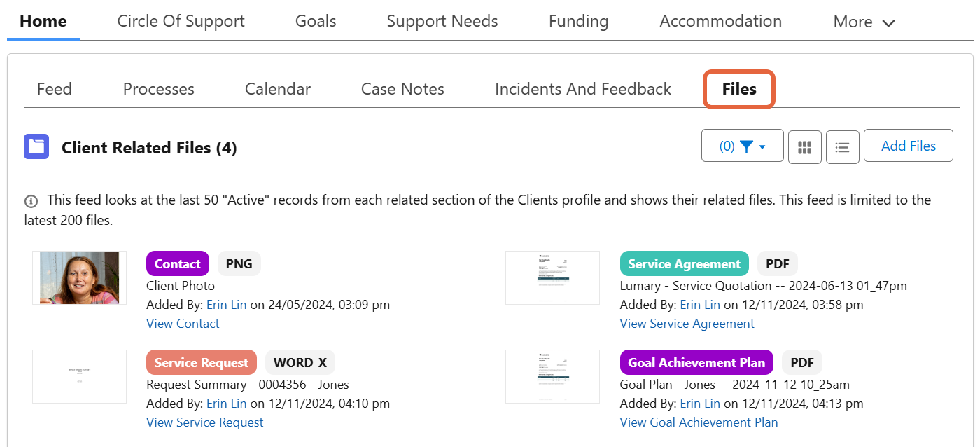
Task: Open the files filter dropdown
Action: [x=742, y=146]
